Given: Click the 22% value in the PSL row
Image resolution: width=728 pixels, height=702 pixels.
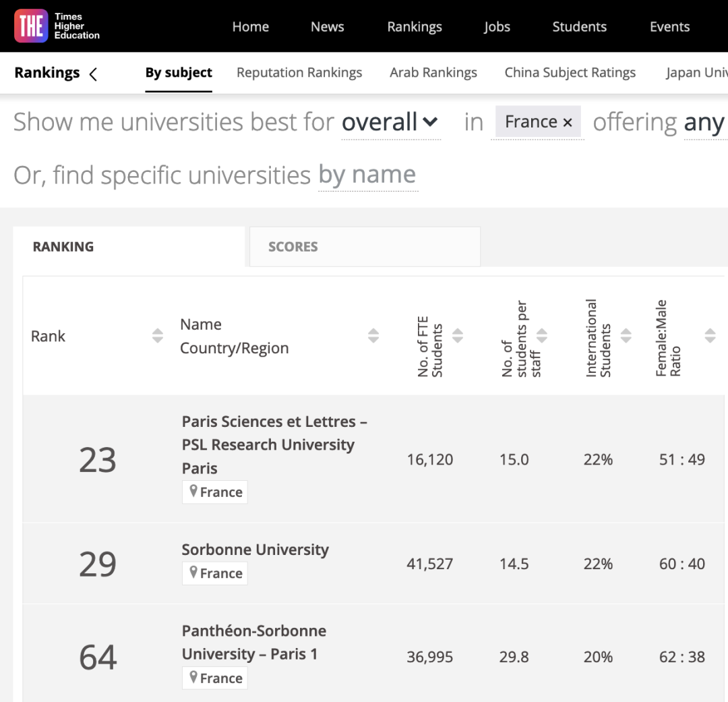Looking at the screenshot, I should click(598, 459).
